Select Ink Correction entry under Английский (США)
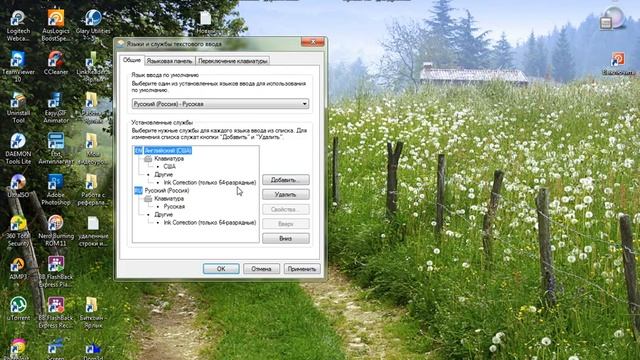Viewport: 640px width, 360px height. coord(210,182)
